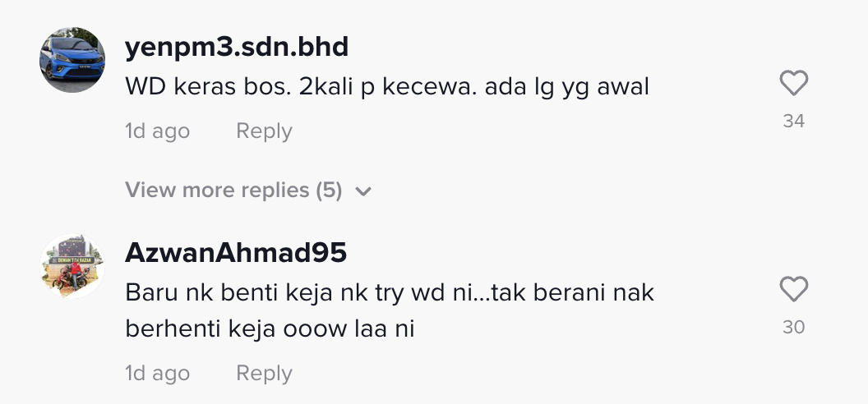868x404 pixels.
Task: Click the 1d ago timestamp under yenpm3.sdn.bhd
Action: point(157,131)
